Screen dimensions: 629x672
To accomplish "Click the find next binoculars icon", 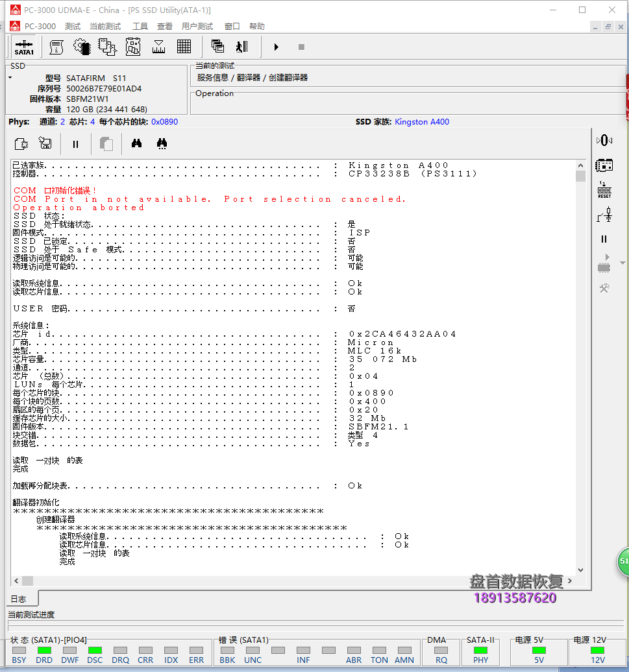I will 162,143.
